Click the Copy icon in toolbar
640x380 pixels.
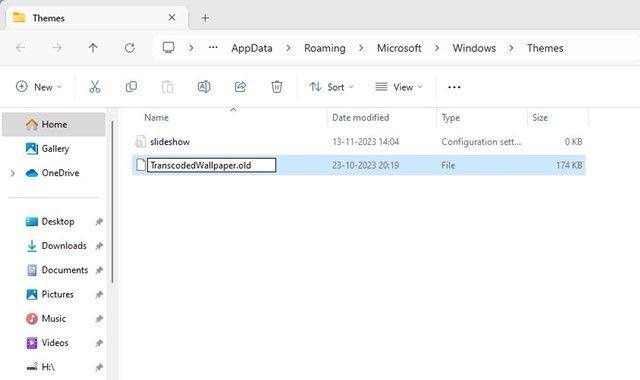[x=131, y=87]
